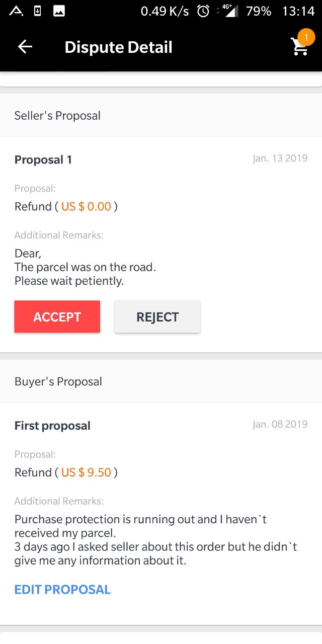Image resolution: width=322 pixels, height=644 pixels.
Task: Select the First proposal heading
Action: tap(52, 426)
